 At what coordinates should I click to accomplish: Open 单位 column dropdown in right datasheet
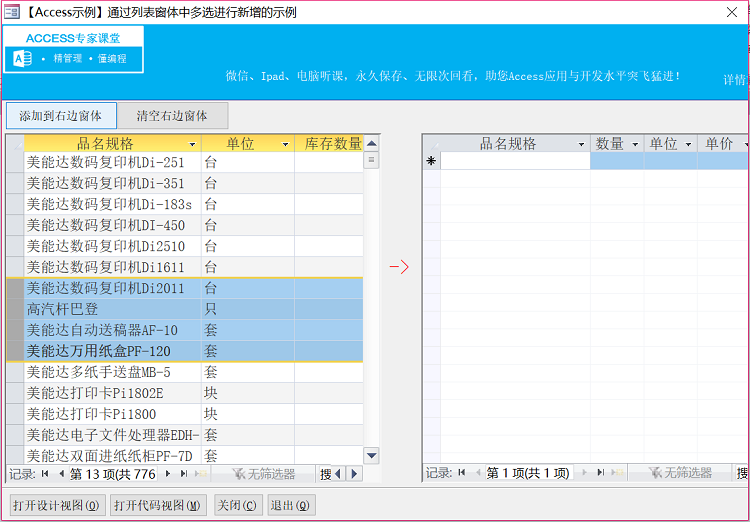(x=689, y=144)
